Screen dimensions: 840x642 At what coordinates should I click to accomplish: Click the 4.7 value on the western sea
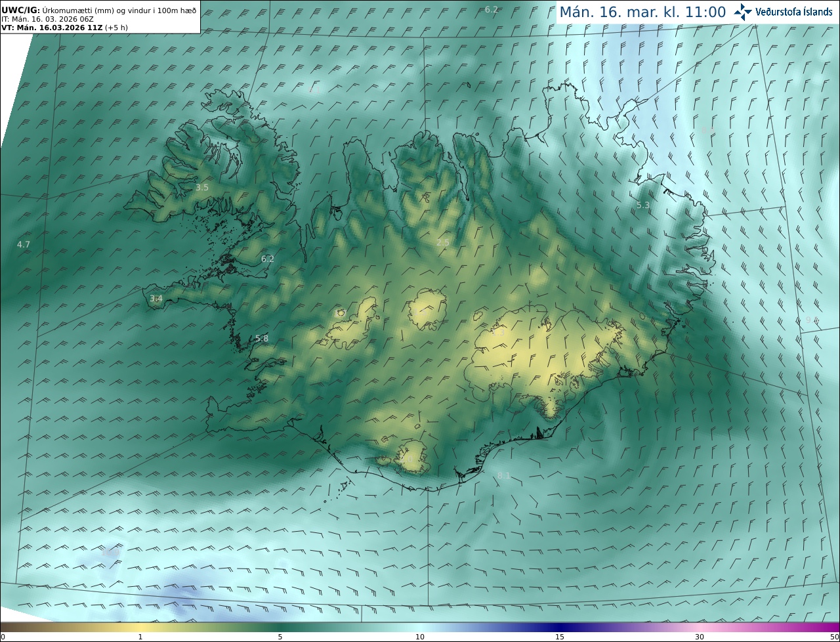coord(24,244)
